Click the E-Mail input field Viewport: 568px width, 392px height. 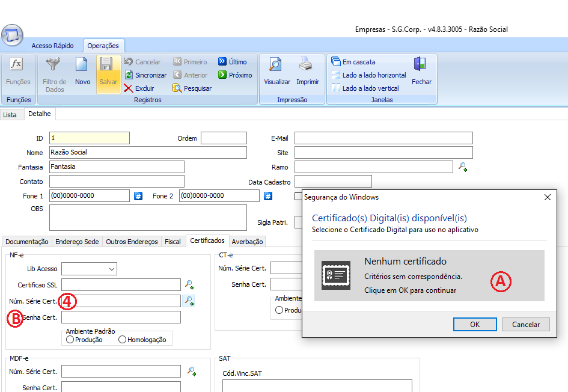[x=383, y=138]
